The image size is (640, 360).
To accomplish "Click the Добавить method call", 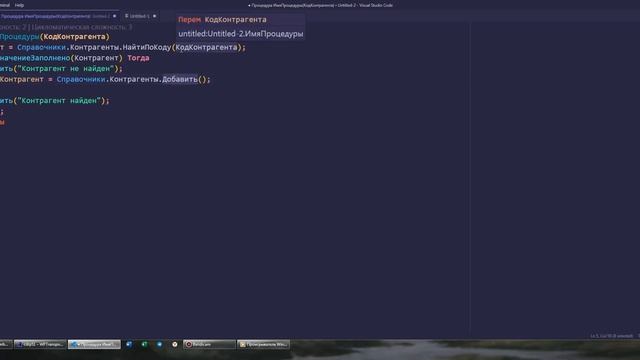I will coord(180,79).
